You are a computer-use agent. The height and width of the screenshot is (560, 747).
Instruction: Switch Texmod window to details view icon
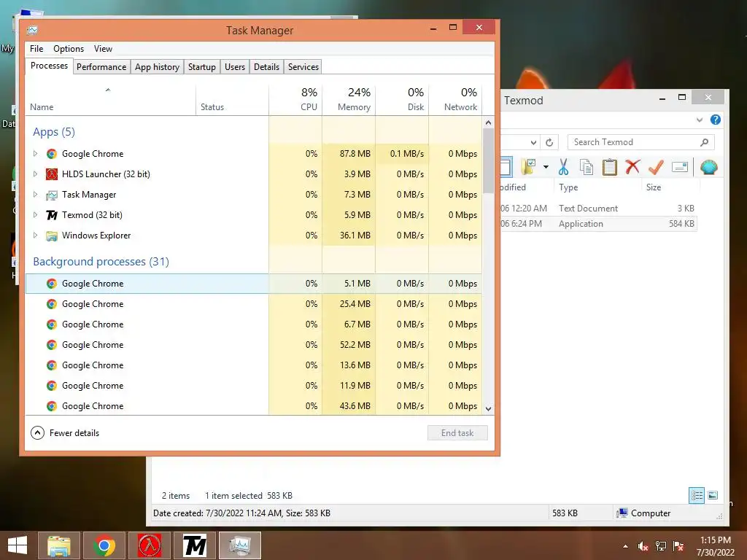[697, 495]
